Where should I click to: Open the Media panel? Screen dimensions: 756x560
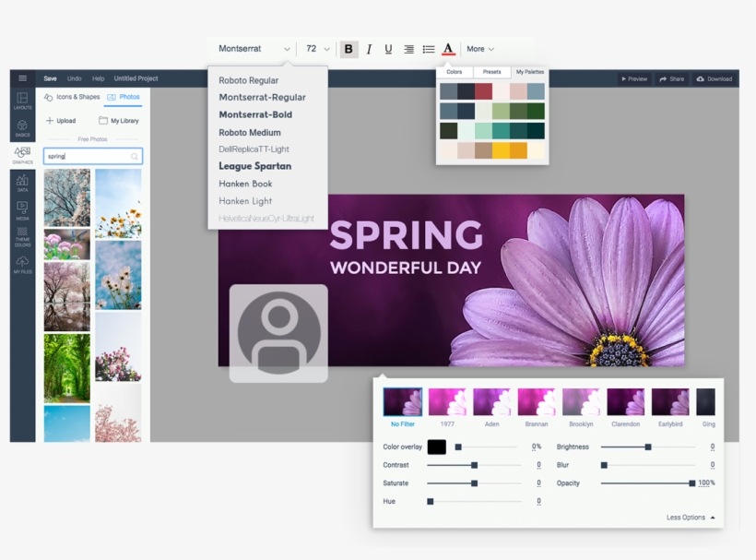click(21, 212)
